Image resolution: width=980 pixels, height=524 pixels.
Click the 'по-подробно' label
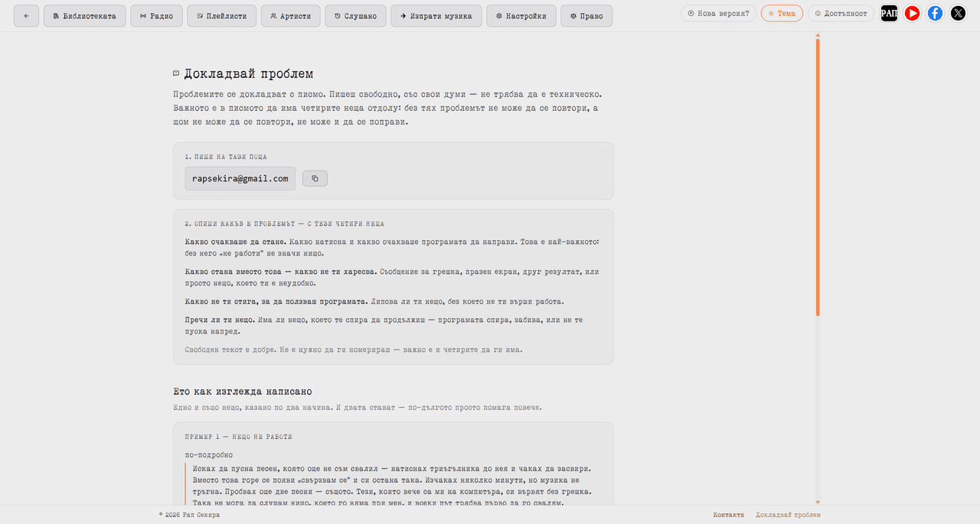click(208, 455)
